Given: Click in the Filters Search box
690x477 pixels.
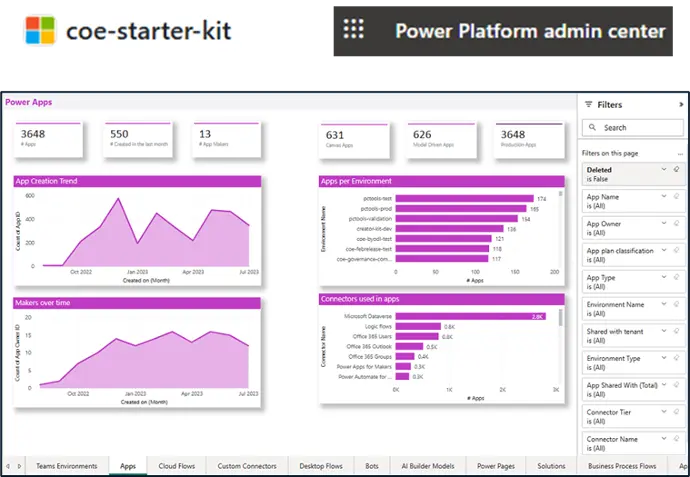Looking at the screenshot, I should (x=633, y=128).
